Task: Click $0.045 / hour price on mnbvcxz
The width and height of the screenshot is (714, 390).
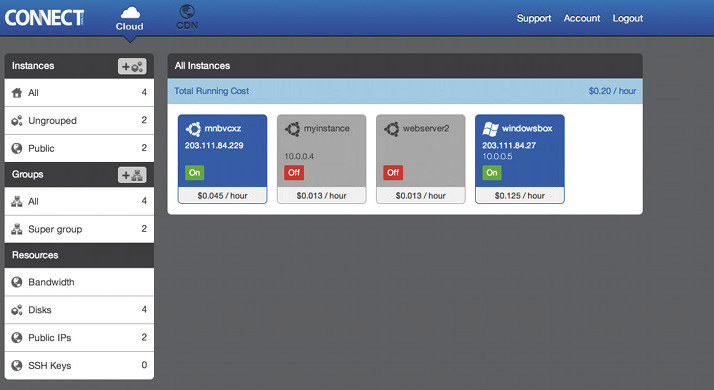Action: tap(222, 195)
